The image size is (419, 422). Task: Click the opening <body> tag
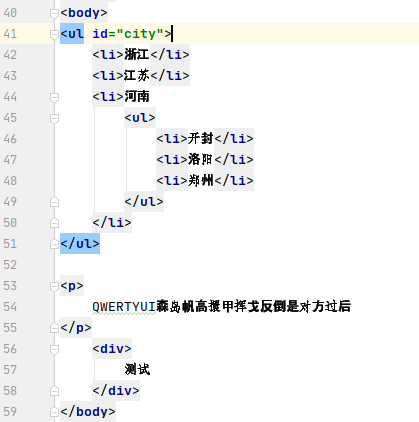click(x=84, y=13)
